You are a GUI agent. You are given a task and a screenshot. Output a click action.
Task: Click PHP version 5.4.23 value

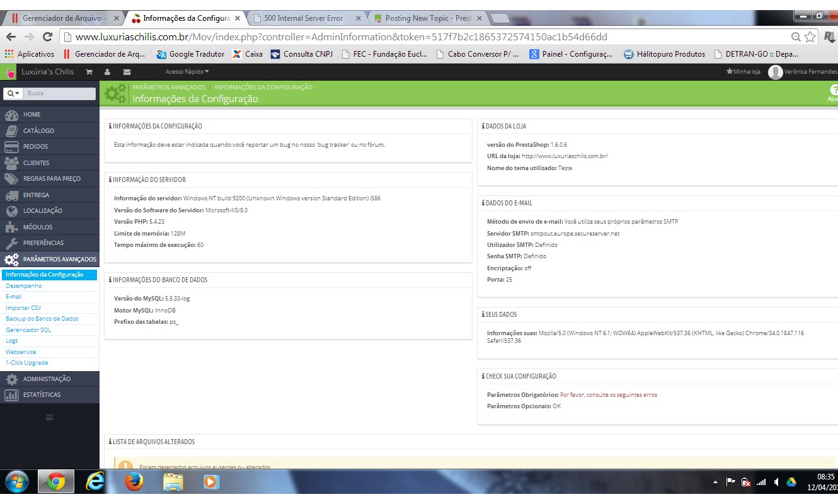pos(157,222)
